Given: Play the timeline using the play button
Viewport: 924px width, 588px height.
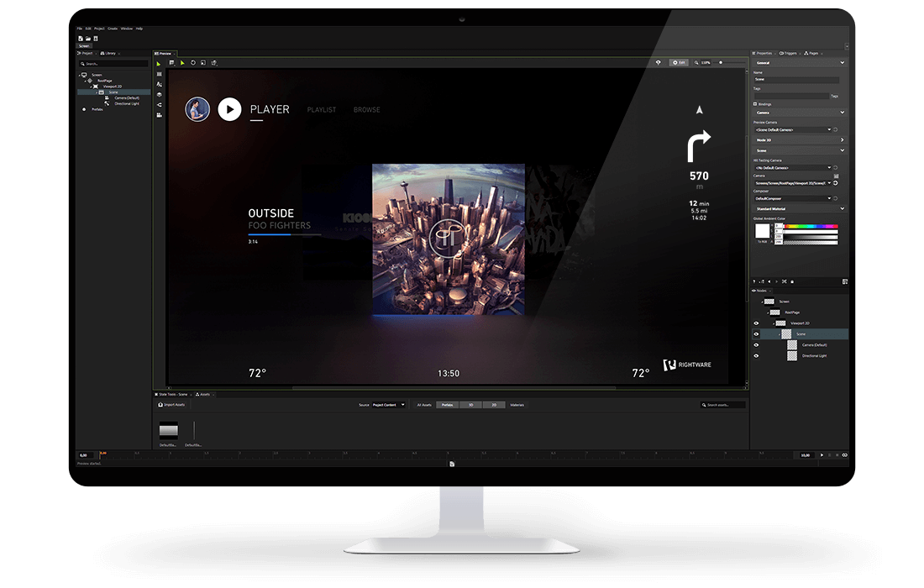Looking at the screenshot, I should click(822, 454).
